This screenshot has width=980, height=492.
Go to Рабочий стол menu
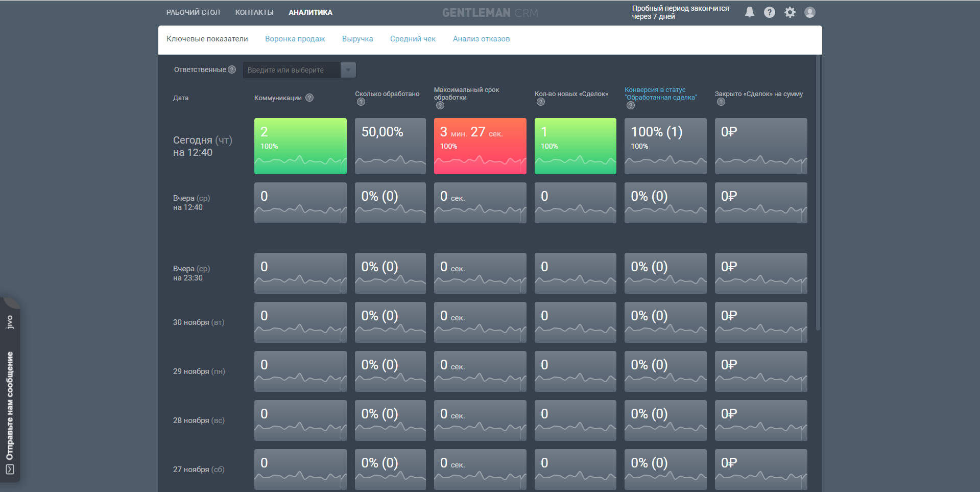pyautogui.click(x=193, y=12)
